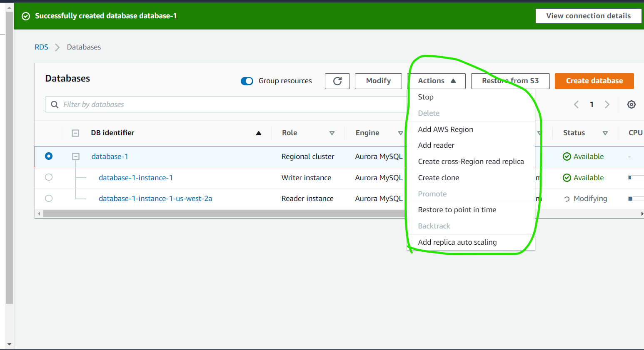The image size is (644, 350).
Task: Select the radio button for database-1-instance-1-us-west-2a
Action: [x=48, y=198]
